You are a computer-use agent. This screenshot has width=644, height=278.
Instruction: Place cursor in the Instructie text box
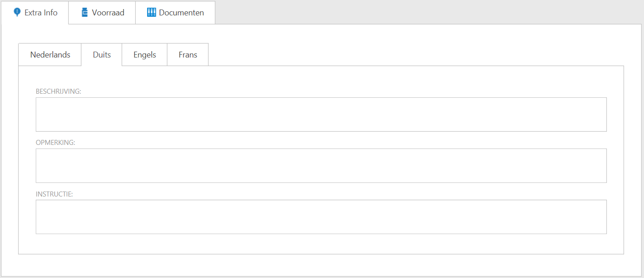(321, 217)
